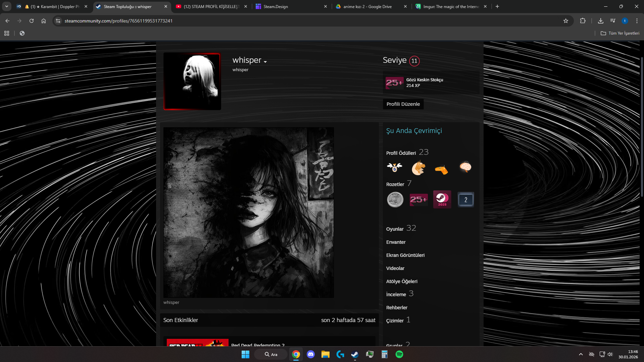This screenshot has height=362, width=644.
Task: Switch to the Imgur tab
Action: tap(451, 6)
